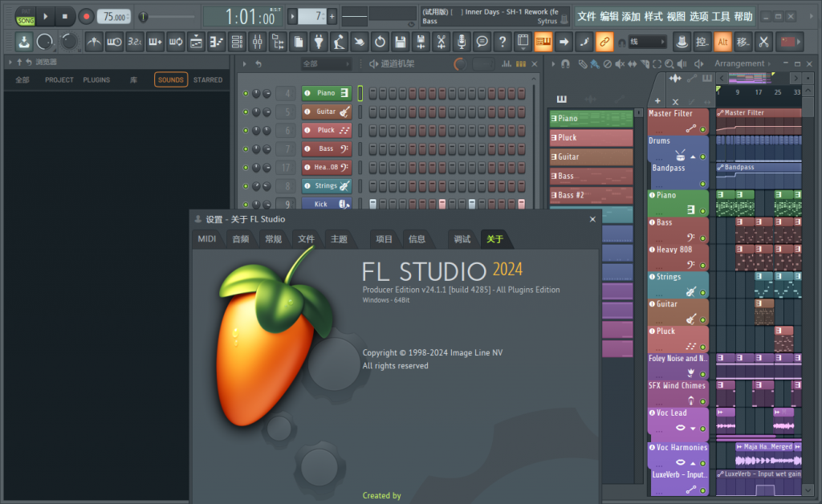Image resolution: width=822 pixels, height=504 pixels.
Task: Select the delete tool icon in playlist toolbar
Action: point(607,64)
